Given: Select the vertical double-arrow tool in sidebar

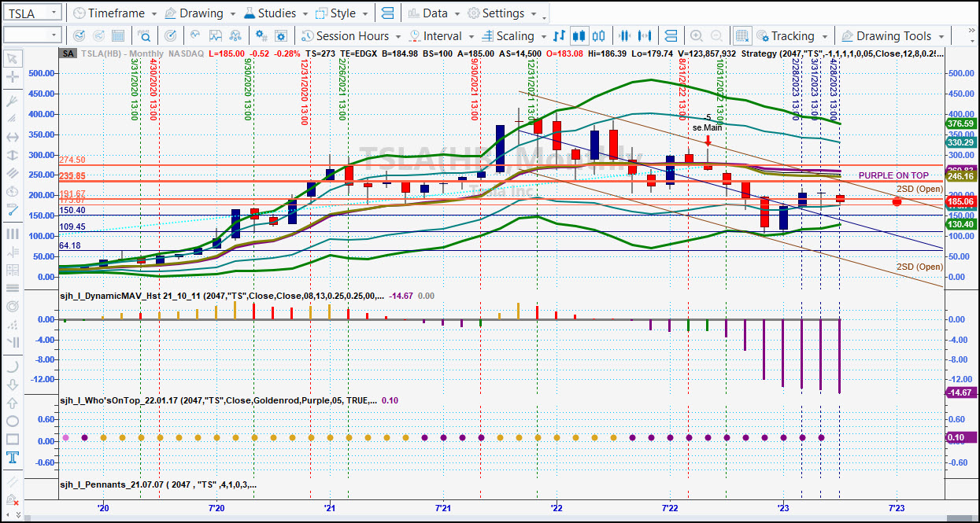Looking at the screenshot, I should [13, 155].
